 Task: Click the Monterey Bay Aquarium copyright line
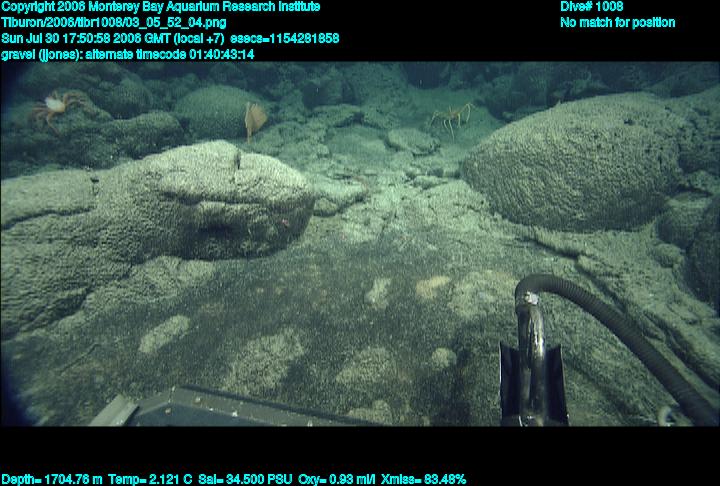pyautogui.click(x=161, y=7)
